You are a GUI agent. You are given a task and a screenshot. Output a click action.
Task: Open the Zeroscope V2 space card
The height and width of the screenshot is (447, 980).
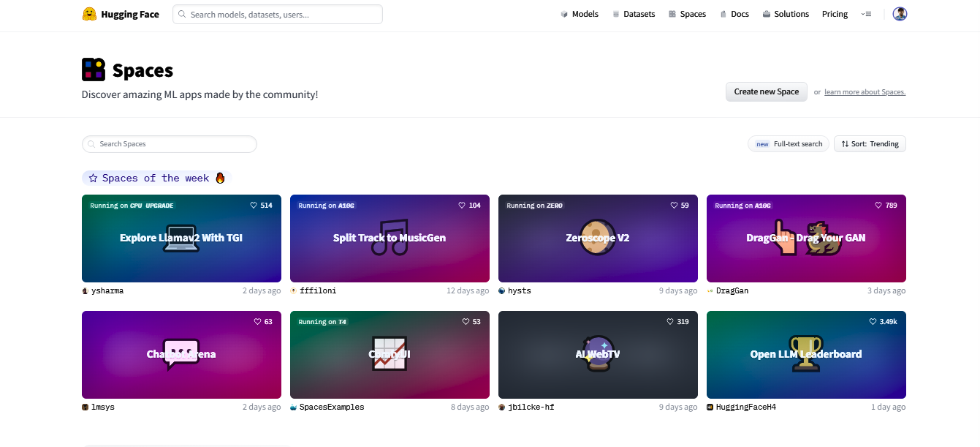[598, 238]
